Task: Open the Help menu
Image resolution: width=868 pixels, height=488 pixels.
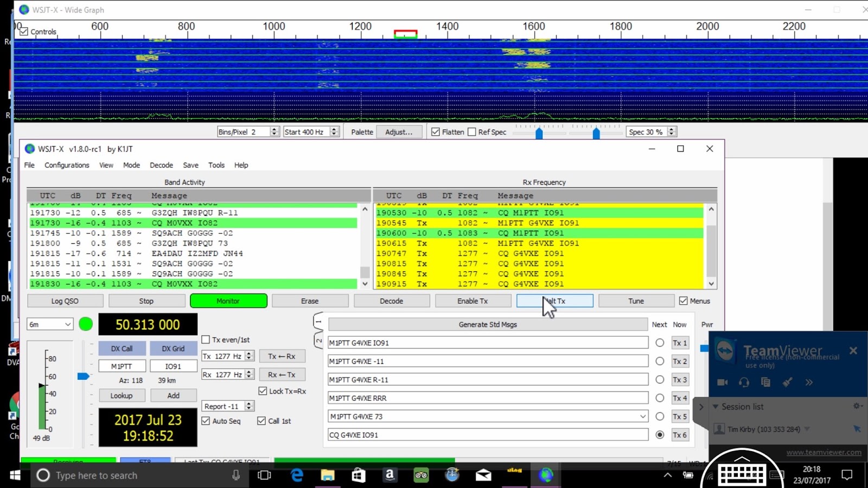Action: tap(241, 165)
